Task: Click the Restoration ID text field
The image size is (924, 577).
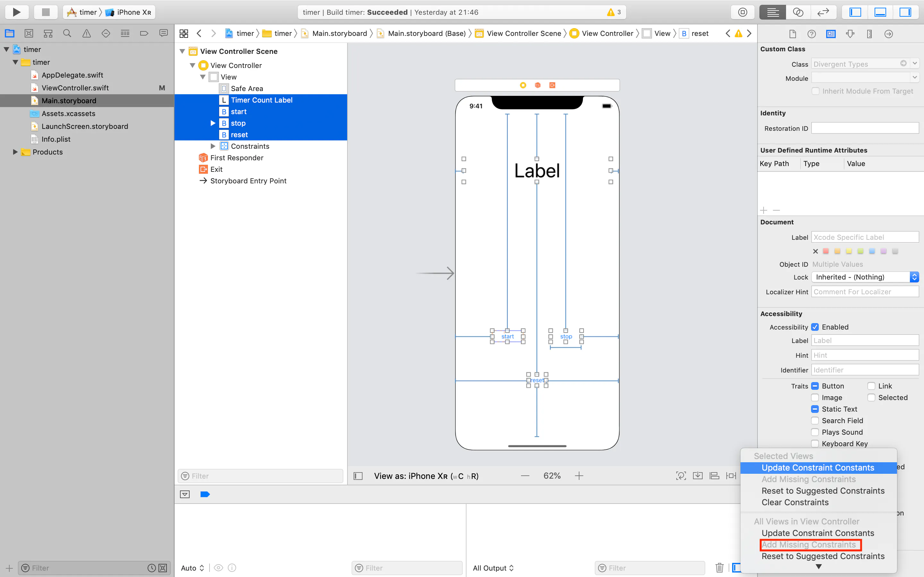Action: click(865, 128)
